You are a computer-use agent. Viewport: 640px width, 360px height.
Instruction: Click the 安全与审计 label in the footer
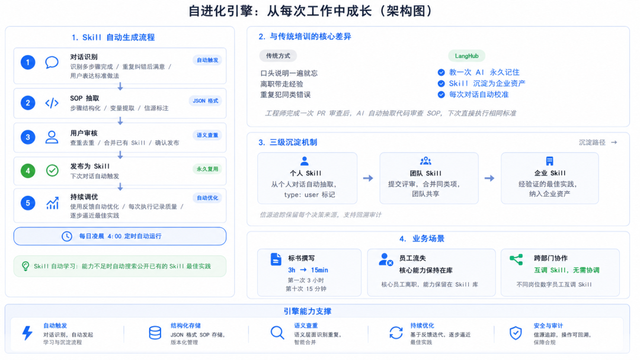point(548,326)
